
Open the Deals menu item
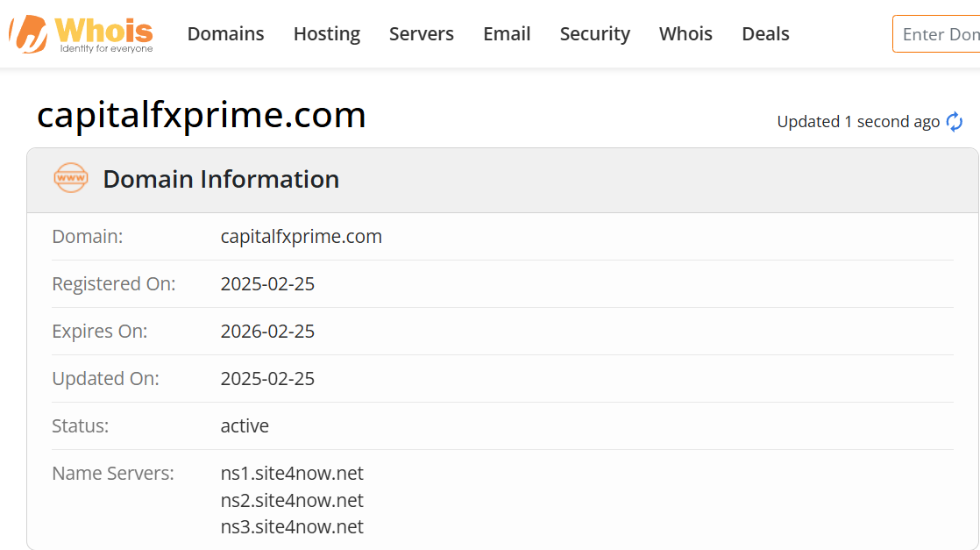point(765,34)
